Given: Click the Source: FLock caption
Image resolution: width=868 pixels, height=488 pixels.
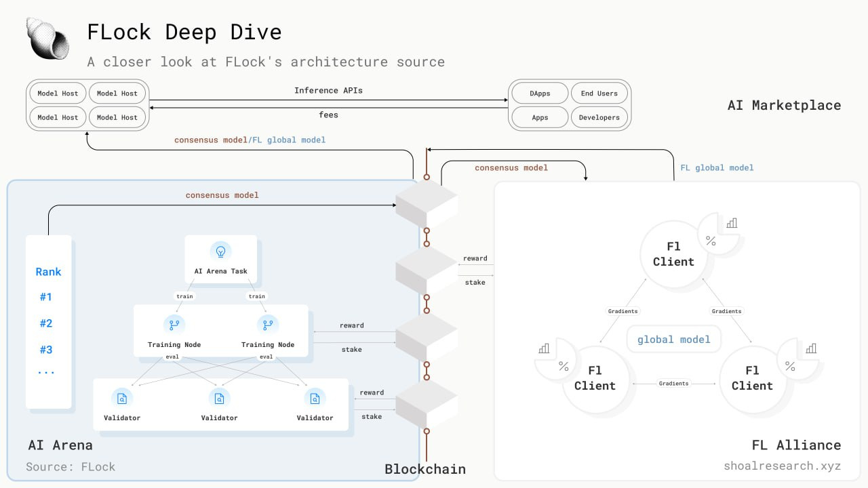Looking at the screenshot, I should click(x=71, y=466).
